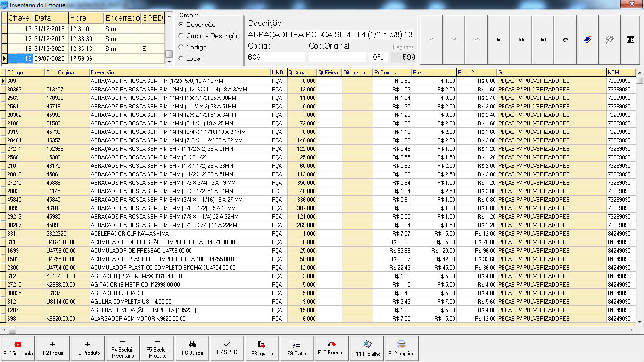Set bookmark using blue book icon

[587, 40]
